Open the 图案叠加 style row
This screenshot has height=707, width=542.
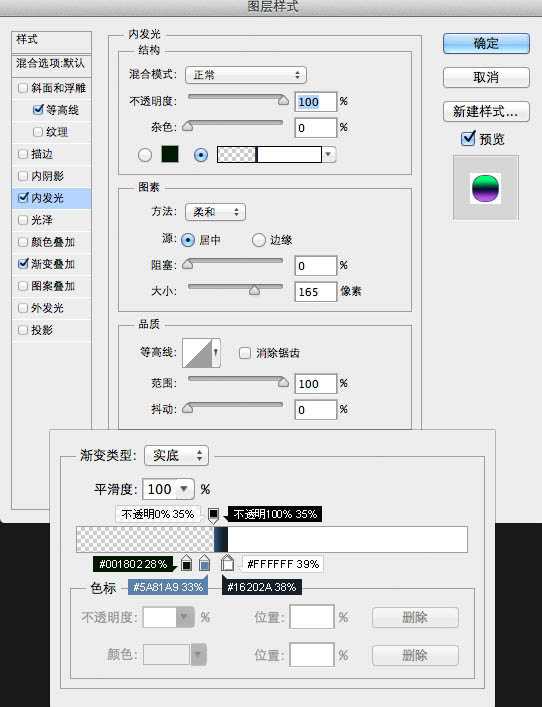click(x=51, y=286)
